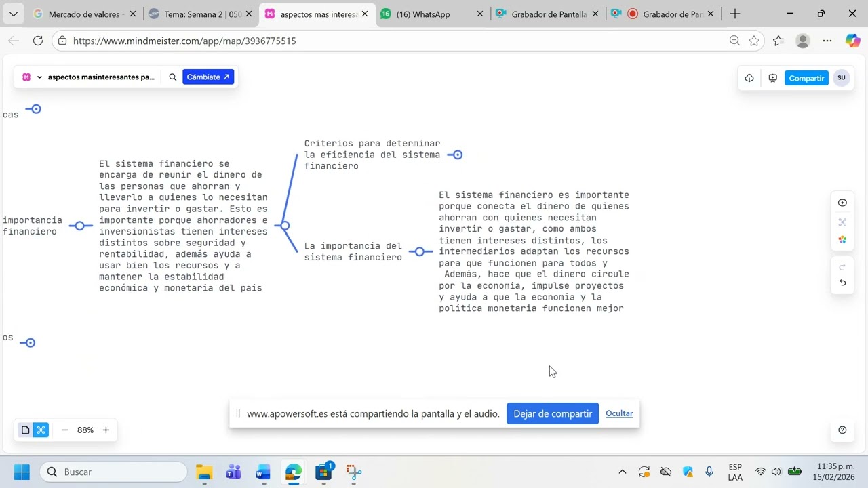
Task: Open the favorites list icon
Action: [778, 41]
